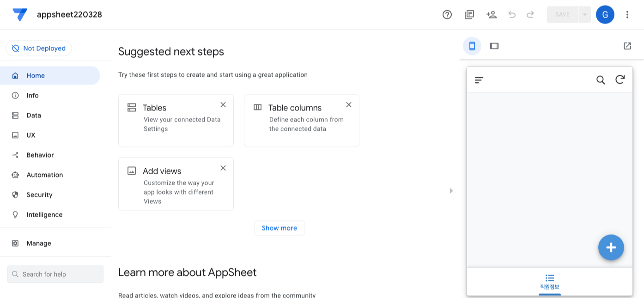The width and height of the screenshot is (644, 298).
Task: Click the Security shield icon
Action: [x=15, y=195]
